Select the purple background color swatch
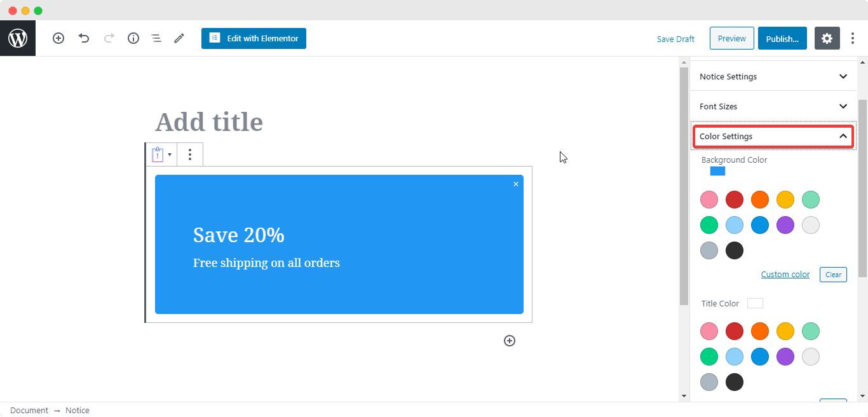 pos(785,225)
